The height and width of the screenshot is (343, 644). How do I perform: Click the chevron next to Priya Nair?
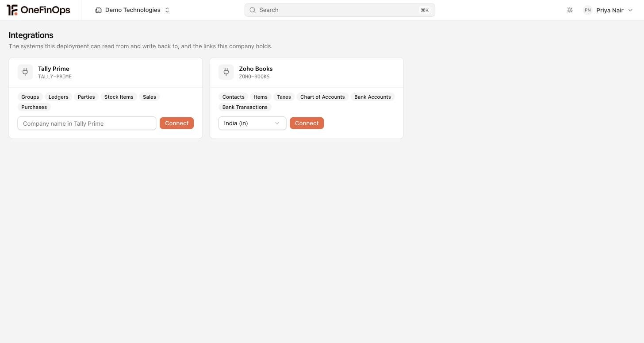click(630, 10)
